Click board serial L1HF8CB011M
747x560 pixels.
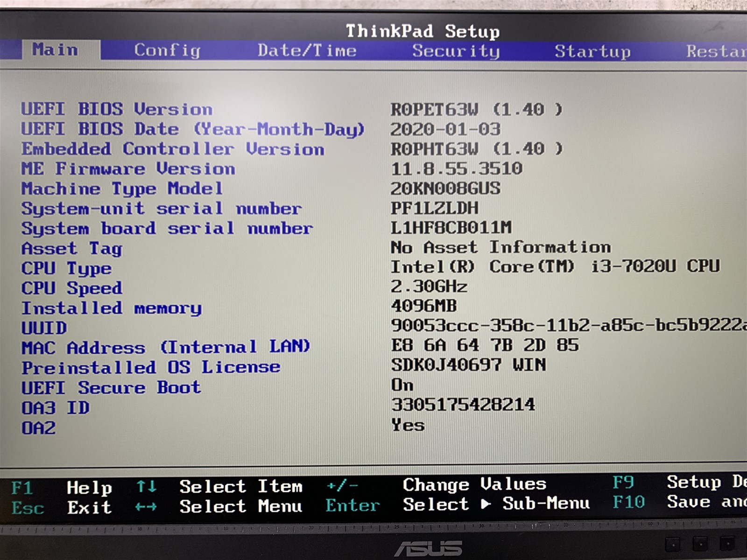[x=451, y=228]
